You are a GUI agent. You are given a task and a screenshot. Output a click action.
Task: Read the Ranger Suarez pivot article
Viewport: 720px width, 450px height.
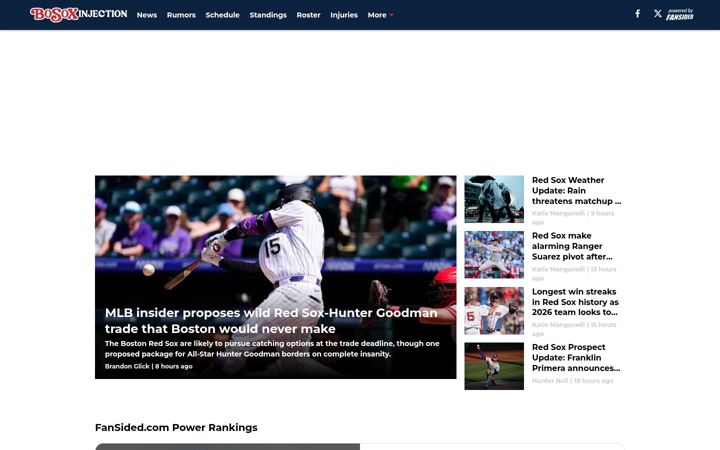coord(572,246)
